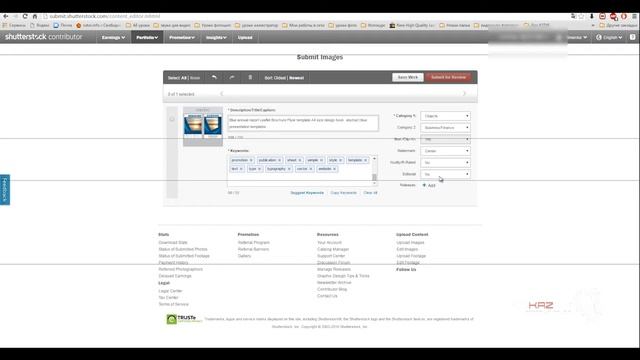Image resolution: width=640 pixels, height=360 pixels.
Task: Open the Watermark position dropdown
Action: coord(445,151)
